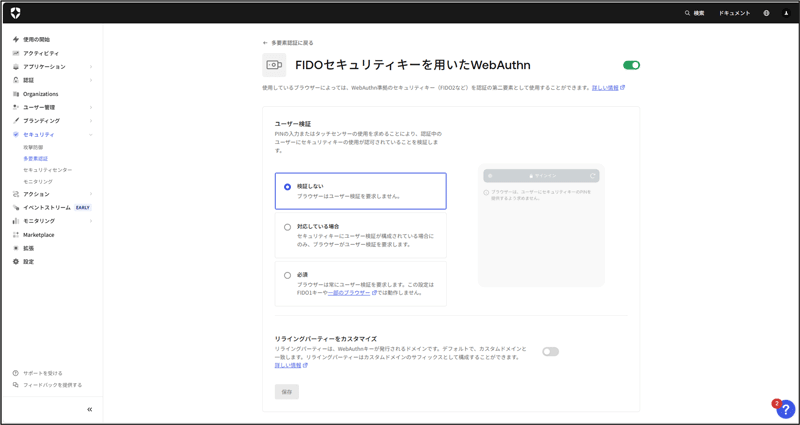
Task: Collapse the セキュリティ chevron
Action: coord(91,135)
